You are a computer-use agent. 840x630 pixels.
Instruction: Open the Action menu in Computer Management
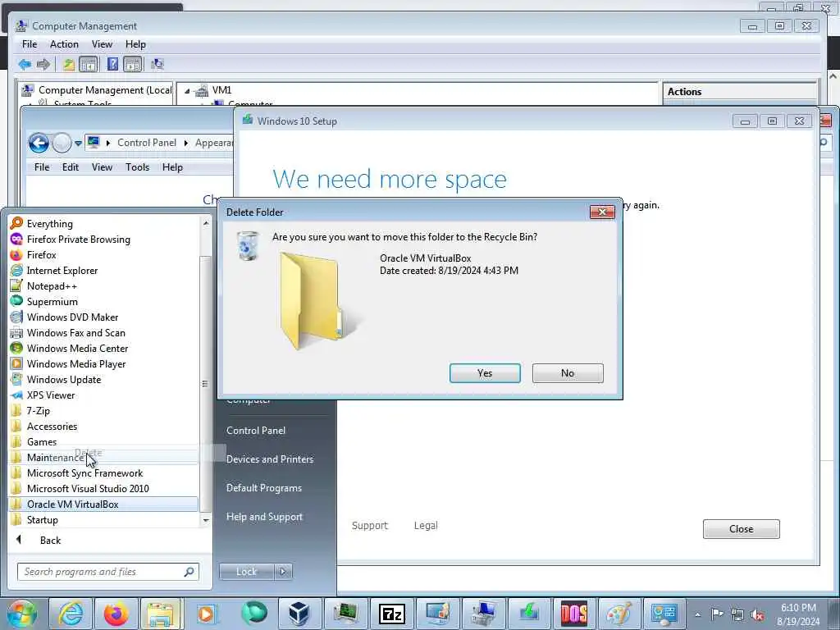pyautogui.click(x=64, y=44)
